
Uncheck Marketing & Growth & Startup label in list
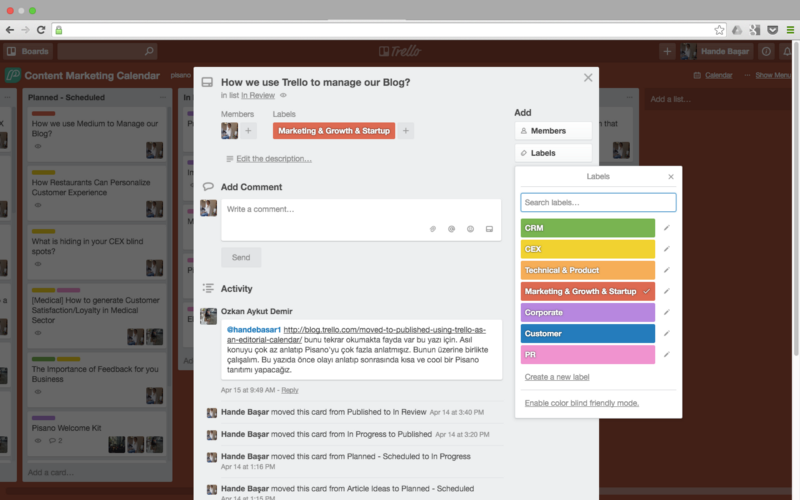point(588,291)
